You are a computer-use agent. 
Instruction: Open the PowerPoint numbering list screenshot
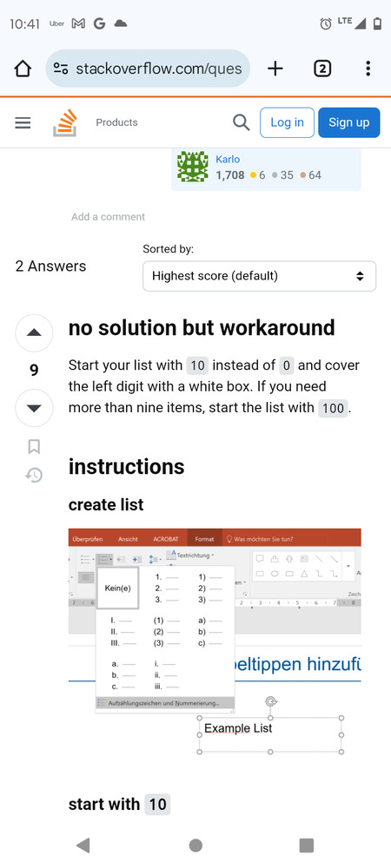[215, 642]
